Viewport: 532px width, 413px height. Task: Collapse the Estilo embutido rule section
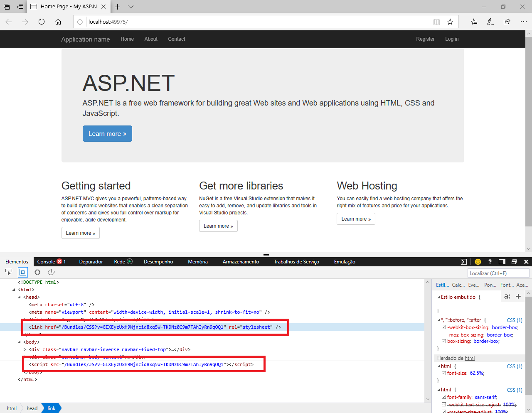(x=439, y=297)
